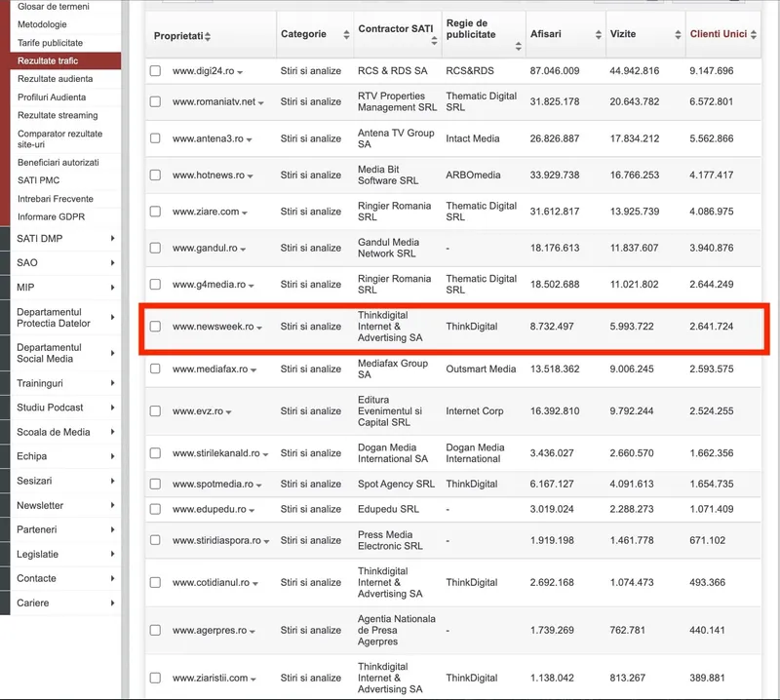Open the Echipa sidebar menu

point(65,456)
